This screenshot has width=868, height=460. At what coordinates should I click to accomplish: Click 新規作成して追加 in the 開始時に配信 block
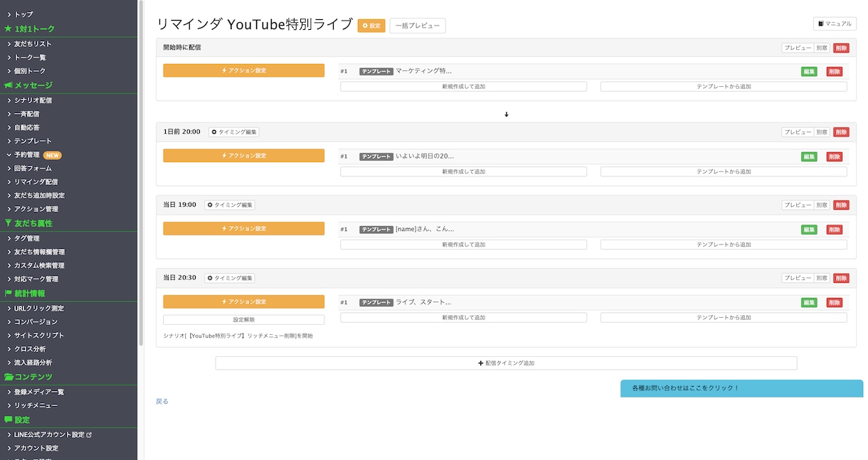coord(463,87)
